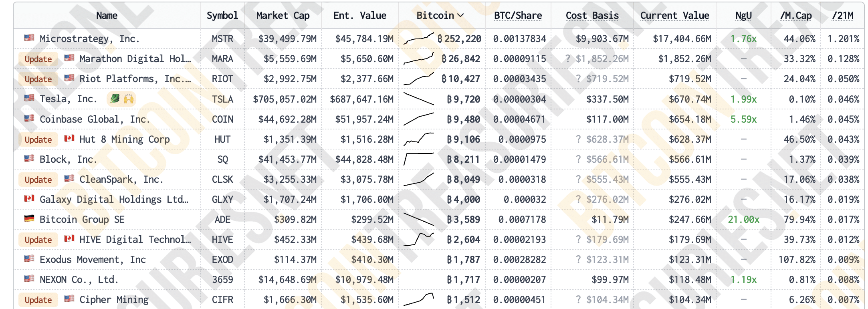
Task: Click the Update button for Hut 8 Mining Corp
Action: pyautogui.click(x=38, y=140)
